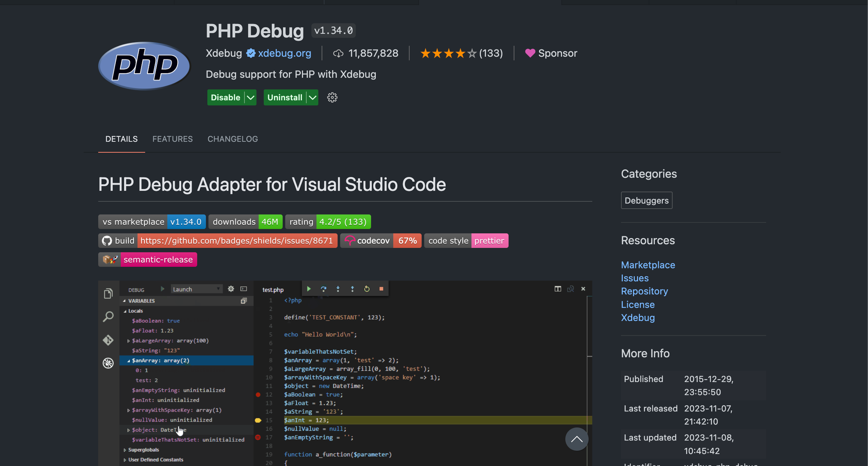Click the GitHub build badge
868x466 pixels.
coord(218,241)
